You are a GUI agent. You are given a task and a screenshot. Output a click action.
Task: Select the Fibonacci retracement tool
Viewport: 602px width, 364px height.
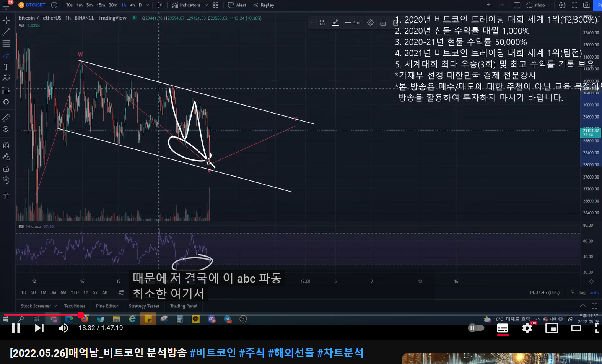tap(6, 44)
